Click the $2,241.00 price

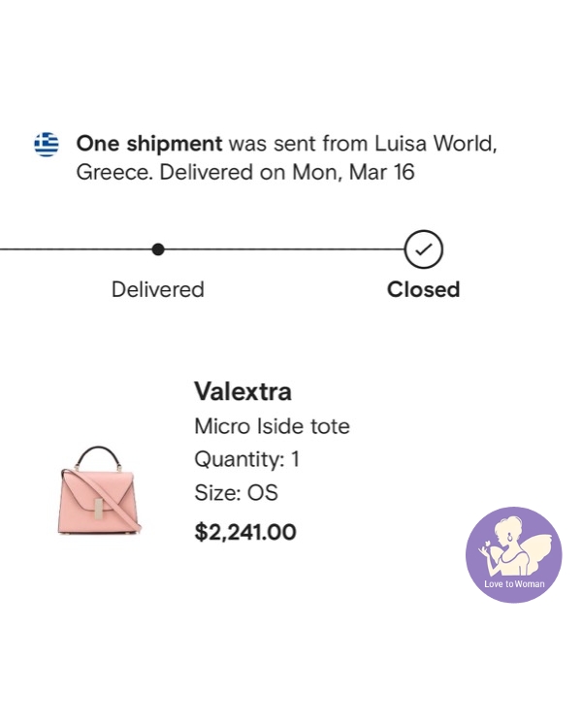(x=245, y=532)
